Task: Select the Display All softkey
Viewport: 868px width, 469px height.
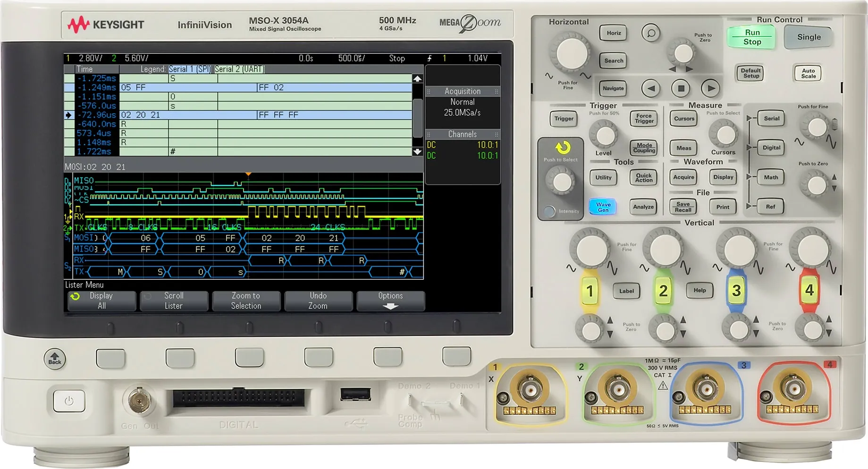Action: (x=101, y=301)
